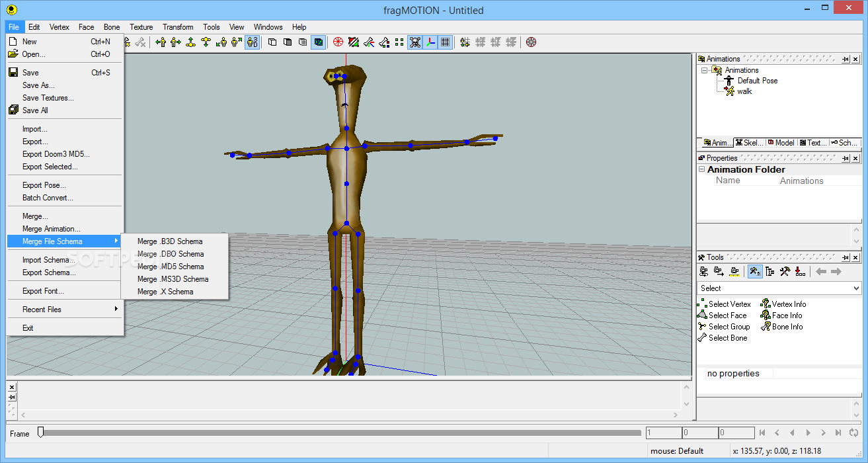Pin the Animations panel
This screenshot has height=463, width=868.
(846, 59)
